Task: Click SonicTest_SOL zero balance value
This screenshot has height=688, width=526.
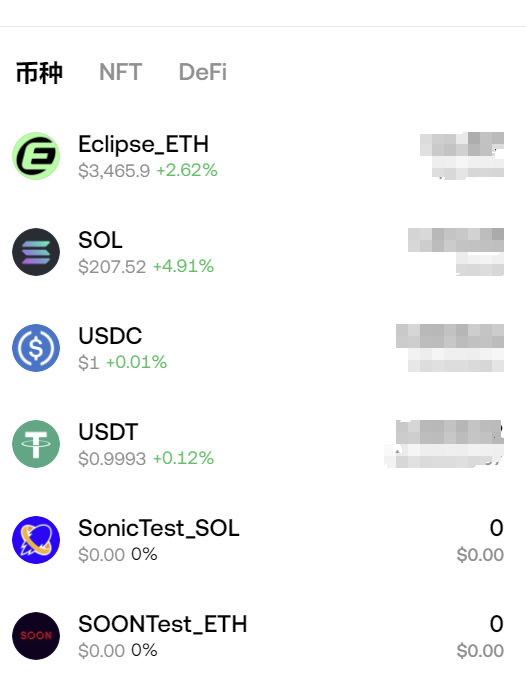Action: tap(496, 528)
